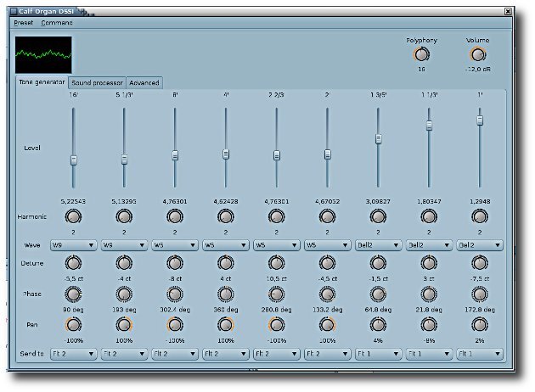Screen dimensions: 535x392
Task: Click the Detune knob showing 10,5 ct
Action: pyautogui.click(x=277, y=263)
